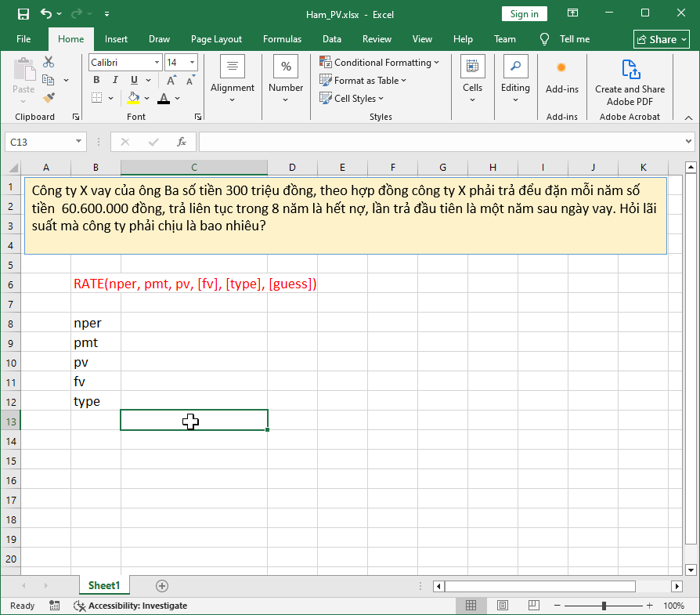Apply bold formatting with the Bold icon

(x=96, y=80)
